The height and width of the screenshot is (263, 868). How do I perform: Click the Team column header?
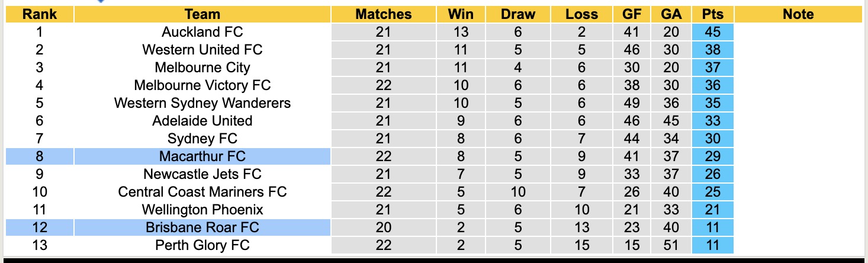[x=202, y=14]
